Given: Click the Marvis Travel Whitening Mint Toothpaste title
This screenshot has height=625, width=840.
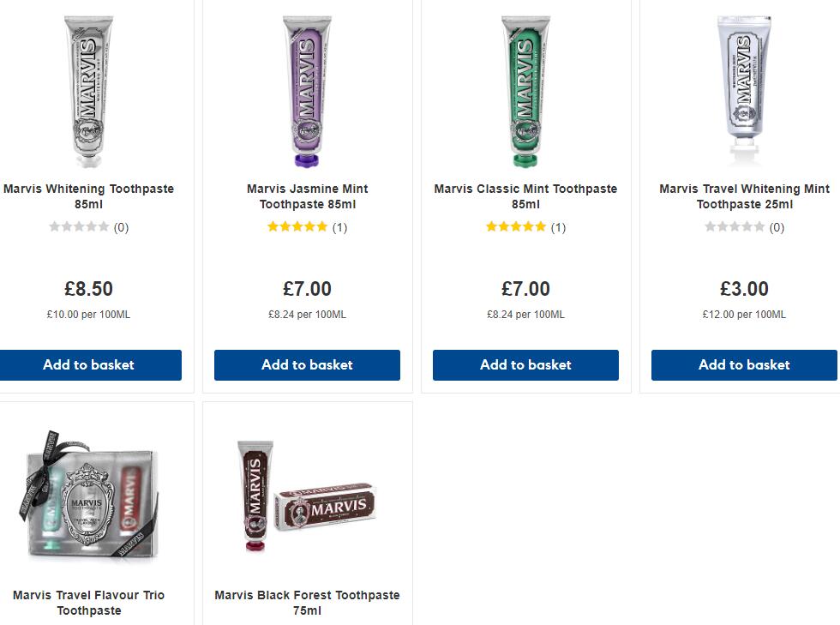Looking at the screenshot, I should pyautogui.click(x=744, y=196).
